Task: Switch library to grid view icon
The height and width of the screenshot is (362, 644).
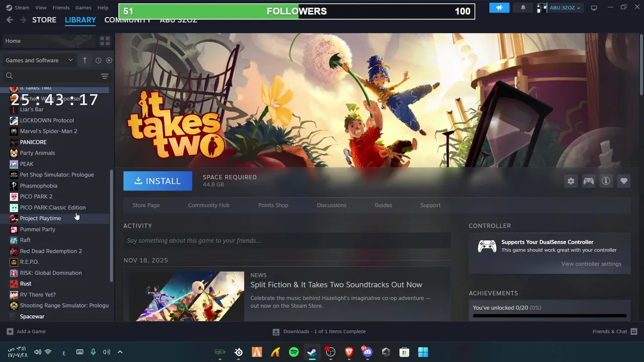Action: (105, 41)
